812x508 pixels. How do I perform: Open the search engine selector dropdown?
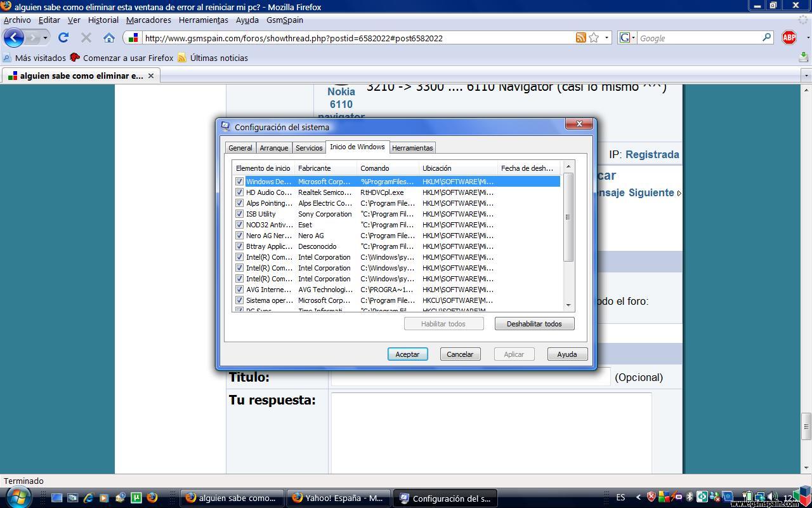pos(626,38)
